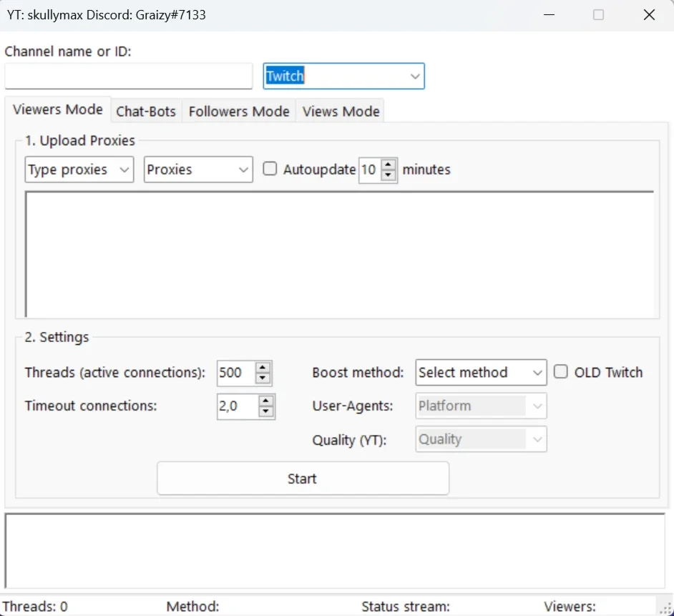Enable the Autoupdate checkbox
The height and width of the screenshot is (616, 674).
point(270,169)
